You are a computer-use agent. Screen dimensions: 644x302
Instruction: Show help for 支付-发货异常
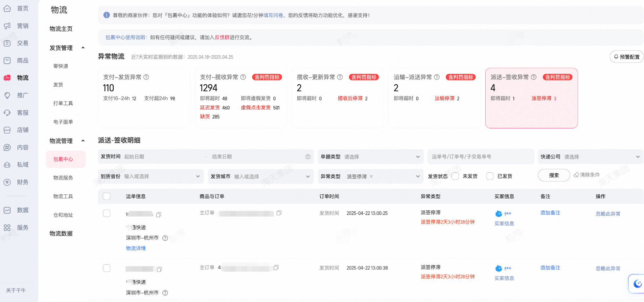(x=146, y=77)
